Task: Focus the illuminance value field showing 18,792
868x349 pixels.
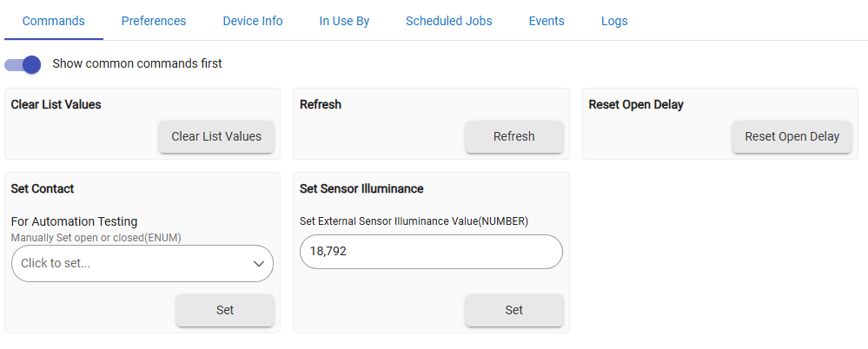Action: 431,252
